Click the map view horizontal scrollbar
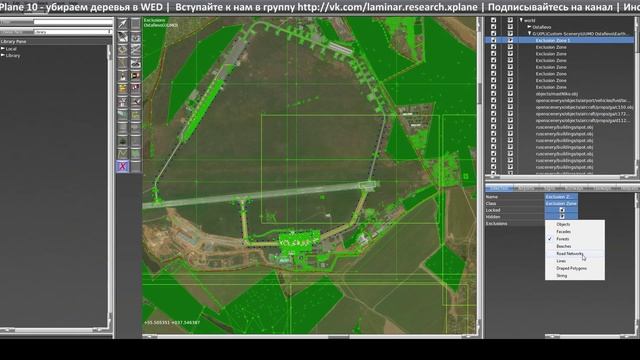640x360 pixels. [309, 337]
